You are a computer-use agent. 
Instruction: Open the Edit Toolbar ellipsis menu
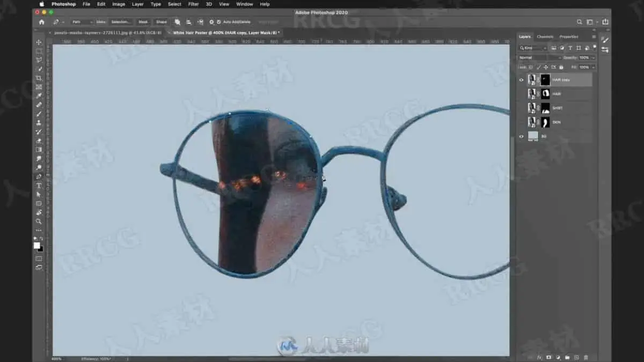pyautogui.click(x=39, y=230)
